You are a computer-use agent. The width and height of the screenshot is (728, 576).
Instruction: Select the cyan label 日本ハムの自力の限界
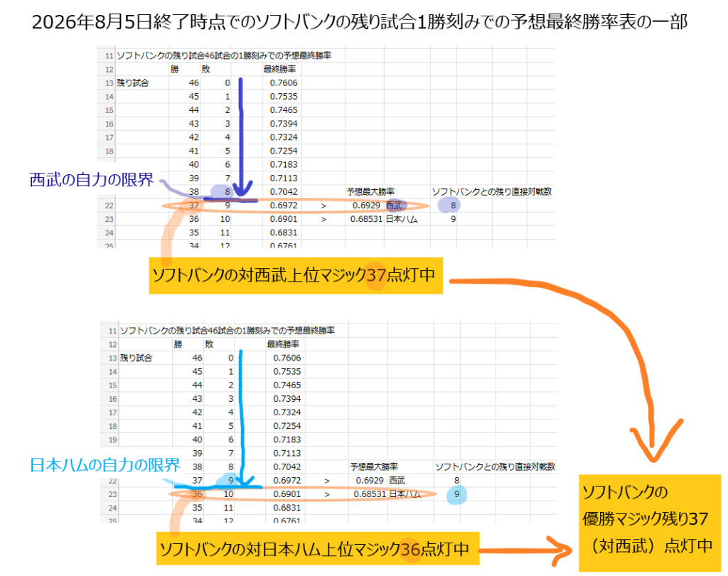[105, 464]
